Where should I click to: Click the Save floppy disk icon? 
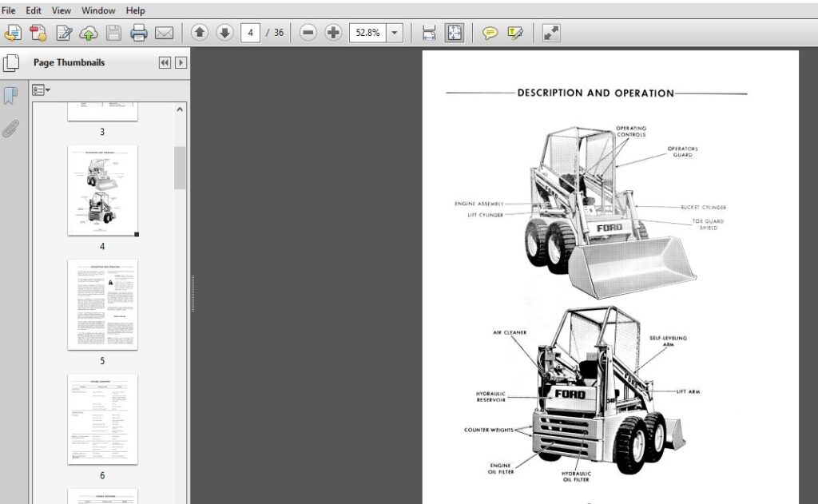tap(113, 33)
